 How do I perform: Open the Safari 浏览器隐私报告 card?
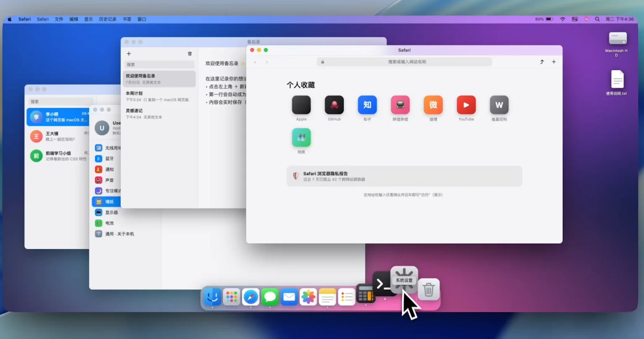point(404,176)
